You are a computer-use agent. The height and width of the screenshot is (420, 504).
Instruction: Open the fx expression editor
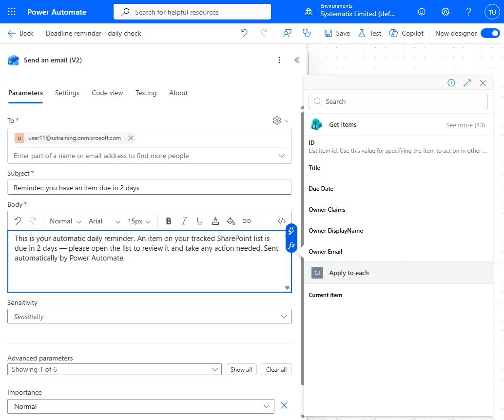click(291, 245)
